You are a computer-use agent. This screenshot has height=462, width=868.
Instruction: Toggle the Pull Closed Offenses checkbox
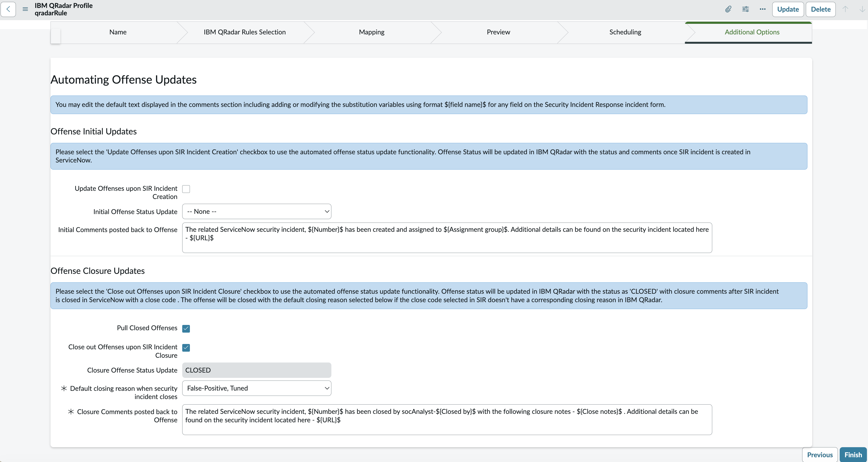[186, 328]
